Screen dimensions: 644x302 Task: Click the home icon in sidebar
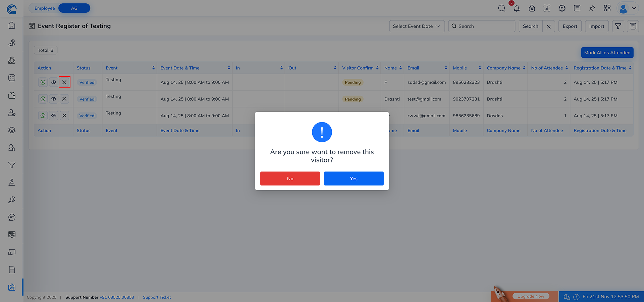pyautogui.click(x=12, y=26)
